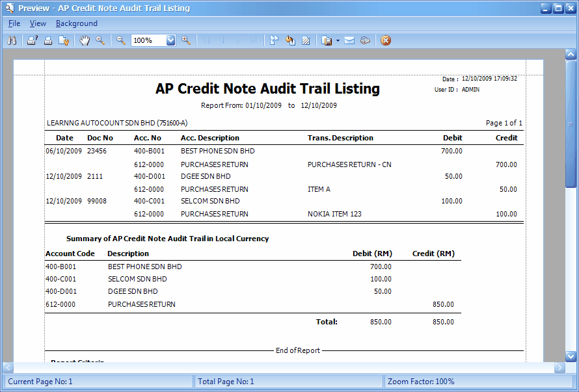Go to the last page arrow
The width and height of the screenshot is (579, 392).
pyautogui.click(x=254, y=40)
